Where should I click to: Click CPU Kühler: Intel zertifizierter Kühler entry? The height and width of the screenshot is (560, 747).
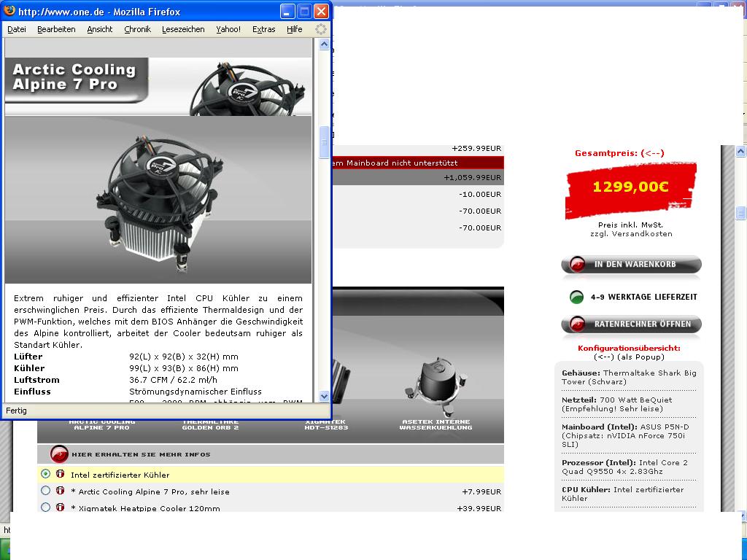[623, 494]
